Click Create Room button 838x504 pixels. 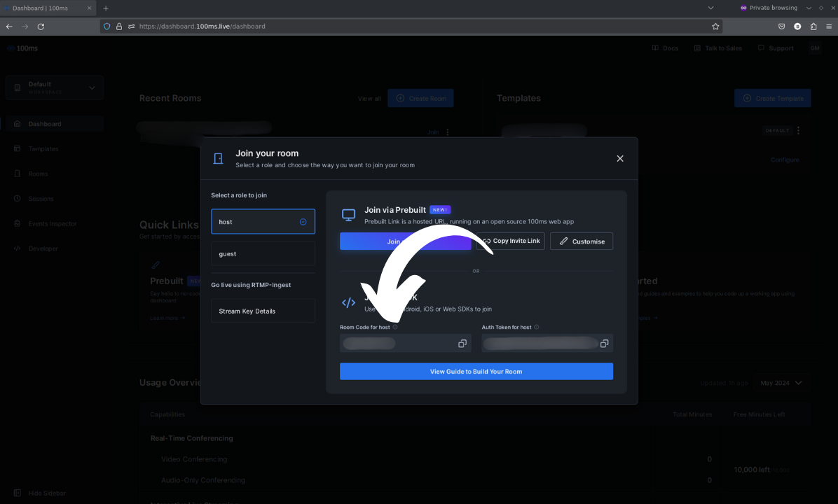(x=420, y=98)
